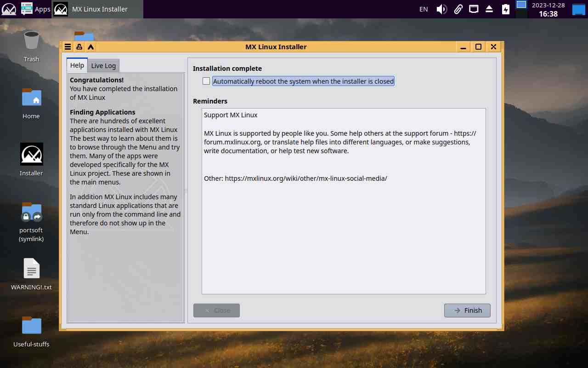Click the lock icon in installer title bar
This screenshot has width=588, height=368.
(79, 46)
